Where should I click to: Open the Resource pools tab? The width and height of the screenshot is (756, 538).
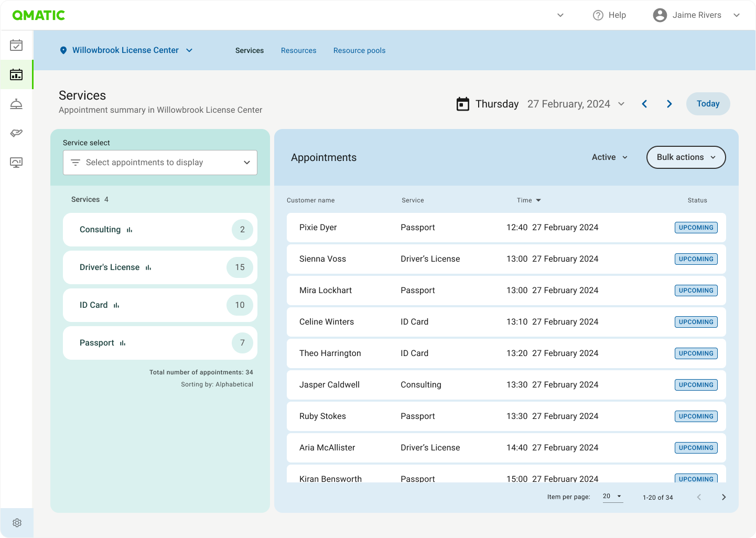pos(359,50)
